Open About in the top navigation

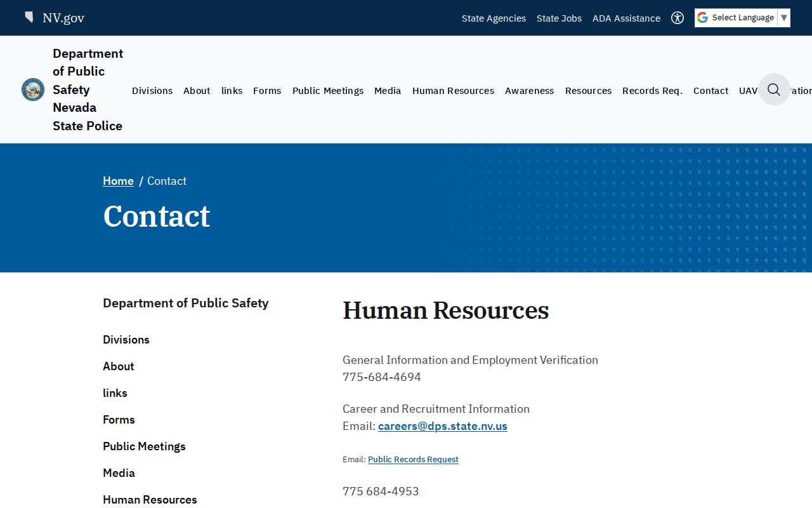point(197,91)
